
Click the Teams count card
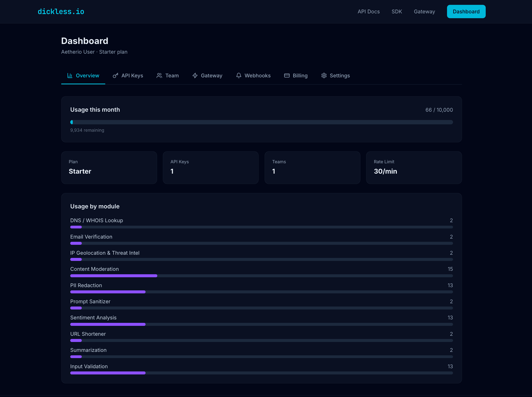(312, 167)
